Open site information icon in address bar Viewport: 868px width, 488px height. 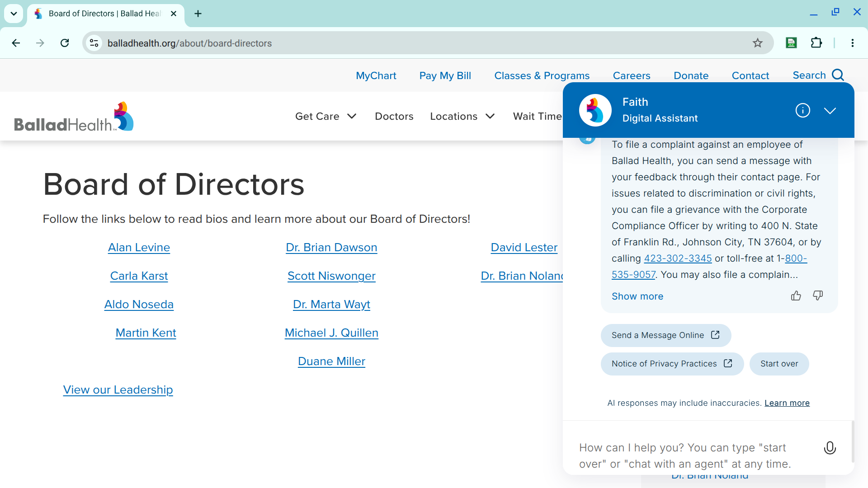tap(94, 43)
